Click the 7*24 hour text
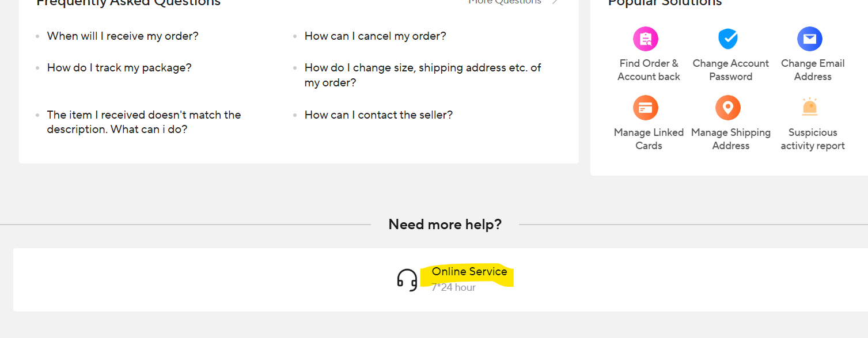This screenshot has height=338, width=868. coord(453,287)
